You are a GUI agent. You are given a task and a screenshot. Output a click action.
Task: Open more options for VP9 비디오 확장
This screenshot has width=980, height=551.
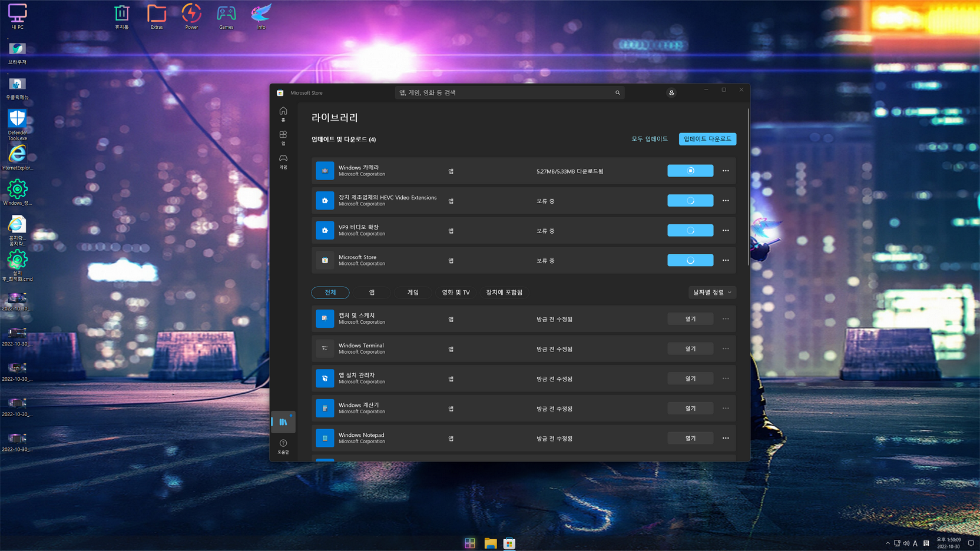(x=726, y=230)
